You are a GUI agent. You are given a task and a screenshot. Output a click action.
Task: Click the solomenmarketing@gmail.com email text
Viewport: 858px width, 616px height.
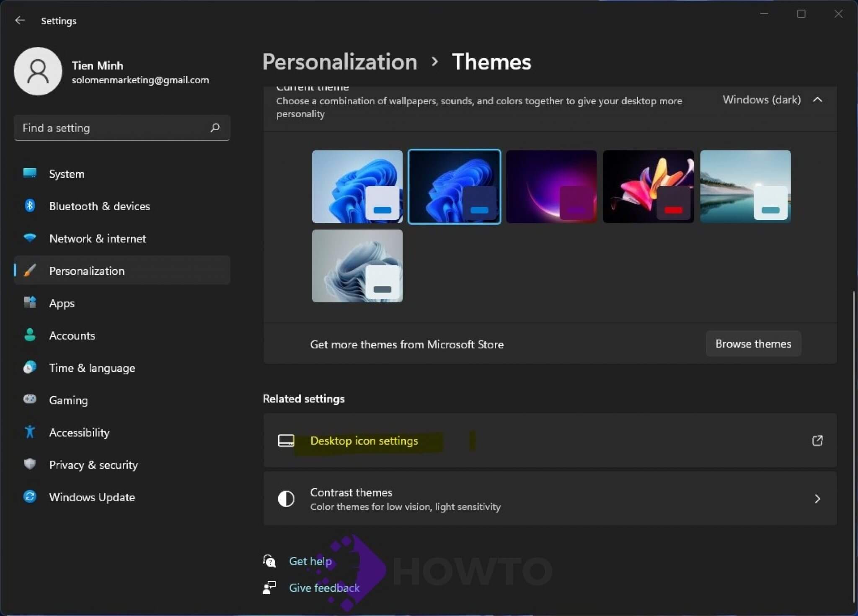click(140, 80)
